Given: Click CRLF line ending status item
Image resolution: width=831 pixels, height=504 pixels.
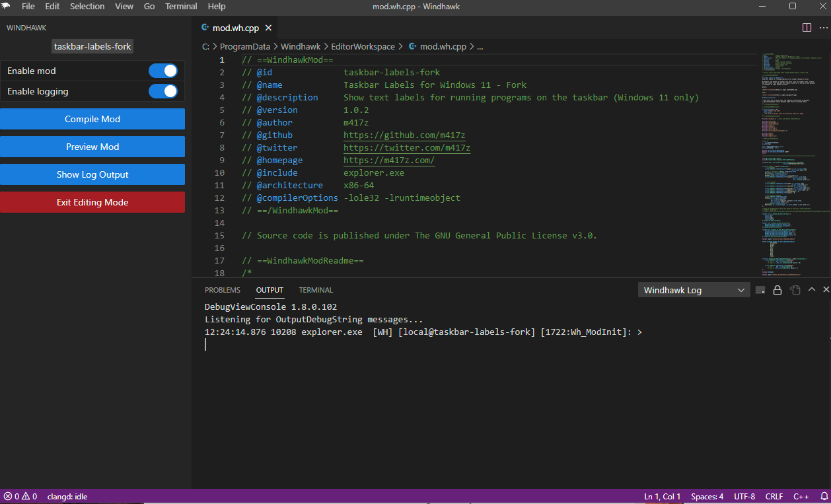Looking at the screenshot, I should point(774,496).
